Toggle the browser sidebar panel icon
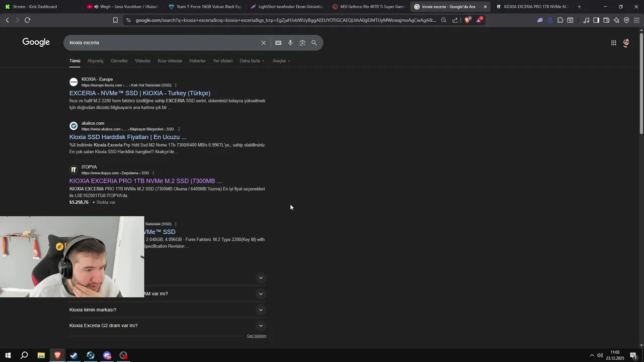The image size is (644, 362). point(596,20)
